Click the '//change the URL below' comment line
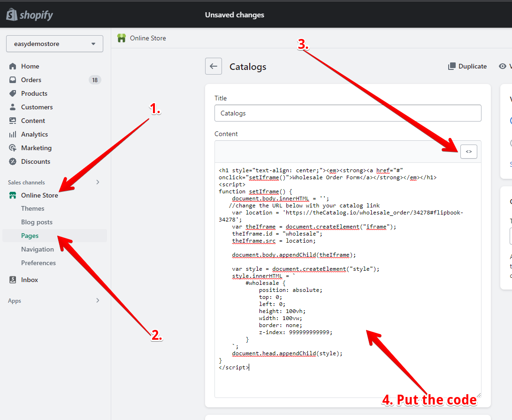Image resolution: width=512 pixels, height=420 pixels. click(304, 206)
